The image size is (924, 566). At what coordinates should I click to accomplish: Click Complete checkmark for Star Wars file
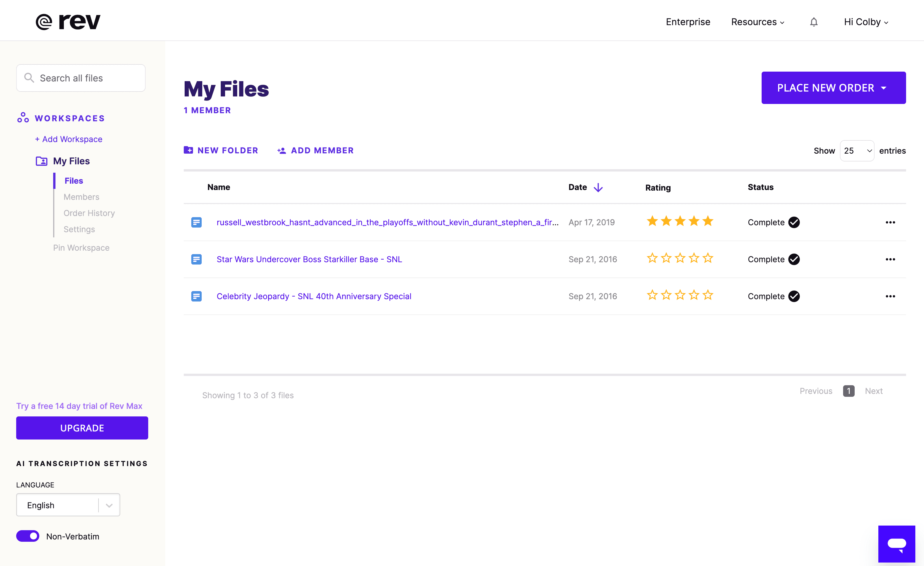tap(794, 259)
